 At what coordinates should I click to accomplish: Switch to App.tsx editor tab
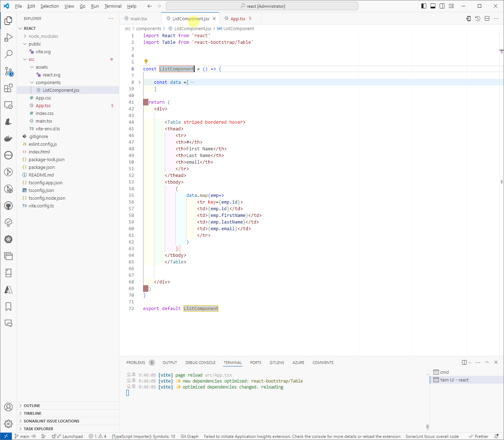coord(240,19)
